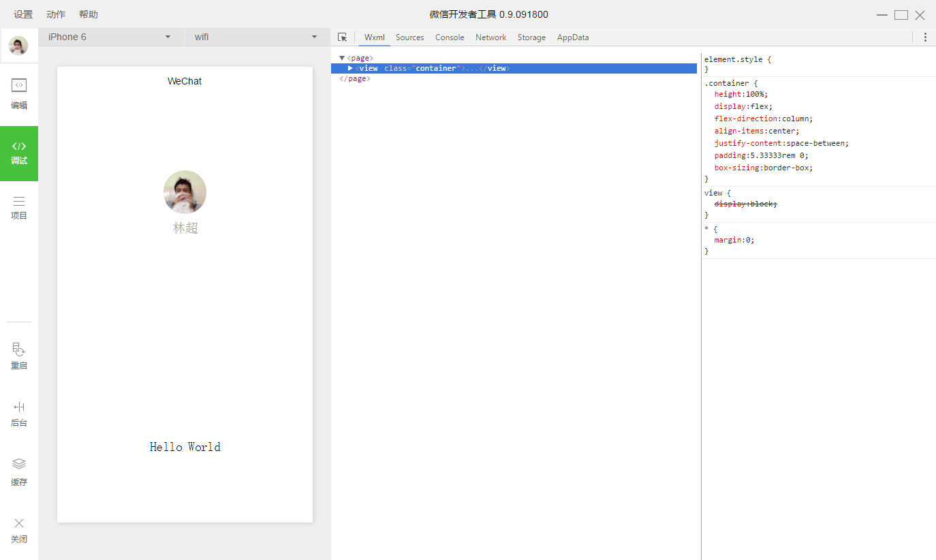The width and height of the screenshot is (936, 560).
Task: Switch to the Console tab
Action: (450, 37)
